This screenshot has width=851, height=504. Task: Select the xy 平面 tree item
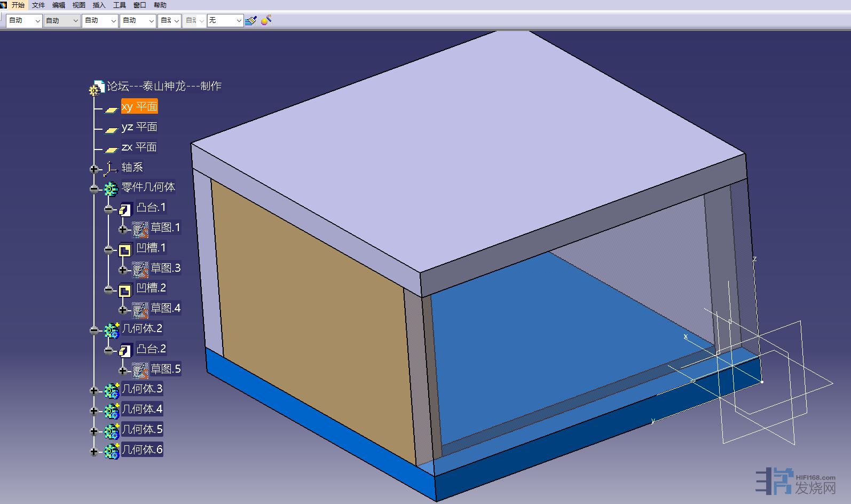(139, 107)
